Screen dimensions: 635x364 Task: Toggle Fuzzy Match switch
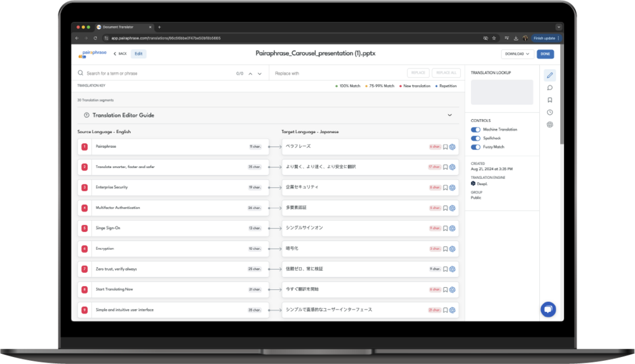(x=476, y=147)
